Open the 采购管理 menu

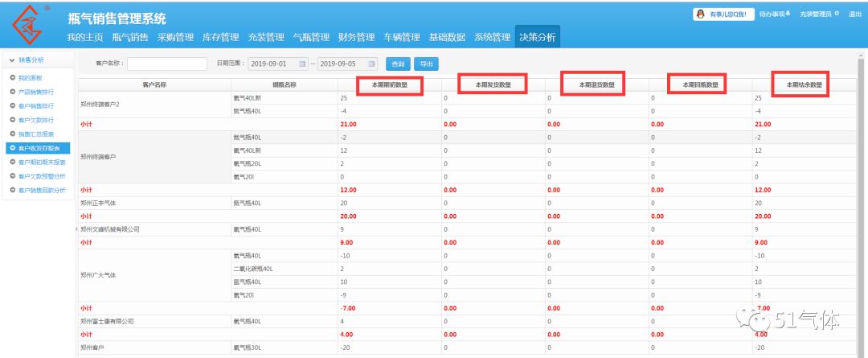175,38
